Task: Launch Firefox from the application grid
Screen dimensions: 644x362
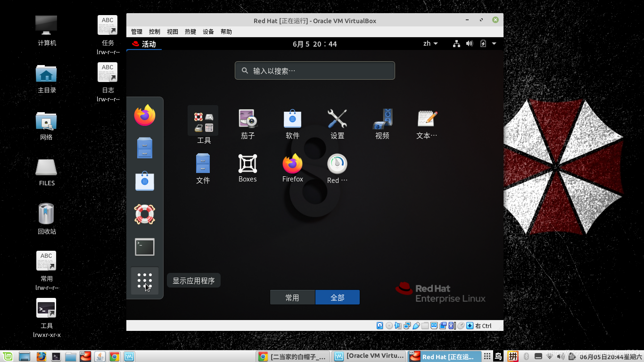Action: 292,169
